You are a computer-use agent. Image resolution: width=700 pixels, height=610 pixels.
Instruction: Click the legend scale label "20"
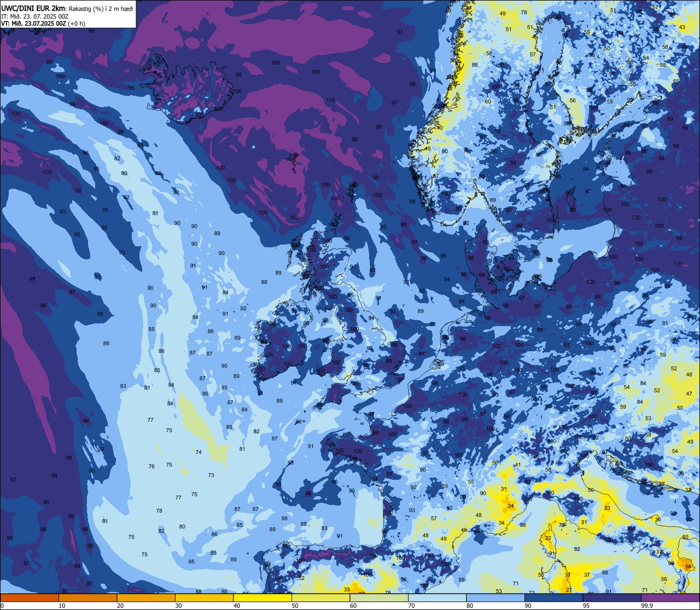click(120, 606)
